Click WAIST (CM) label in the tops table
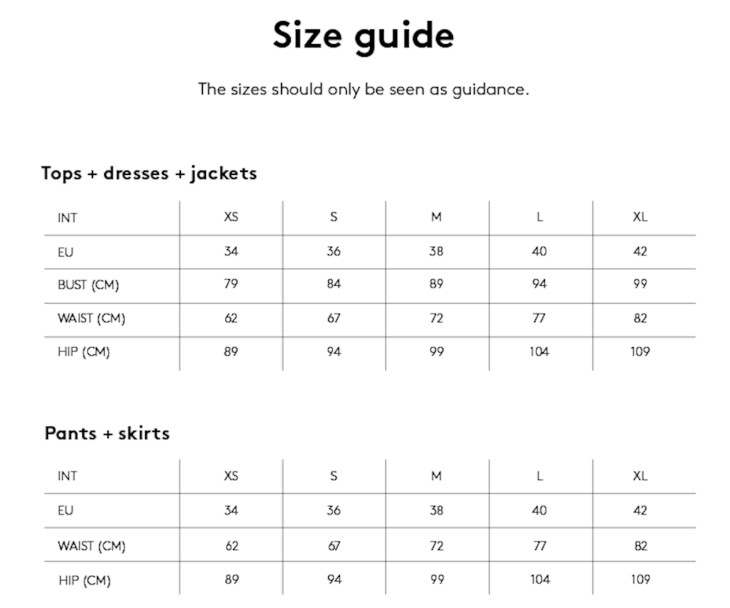 91,319
